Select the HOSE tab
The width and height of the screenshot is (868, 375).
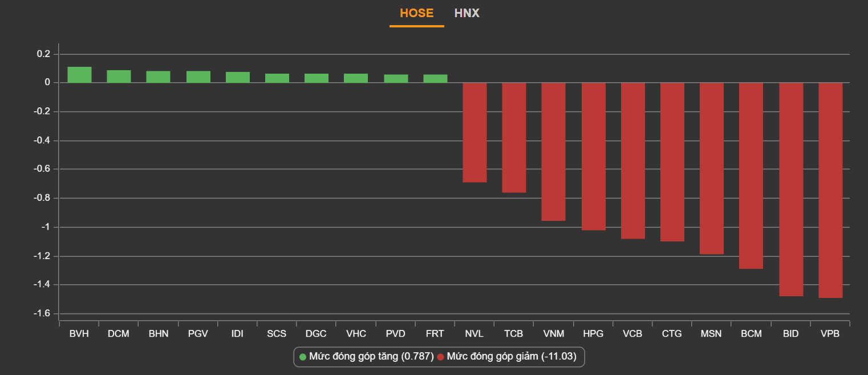pos(416,13)
